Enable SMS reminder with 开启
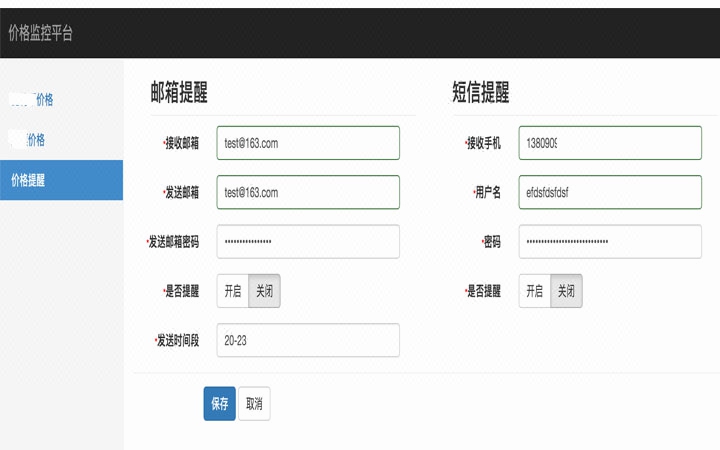 (535, 291)
